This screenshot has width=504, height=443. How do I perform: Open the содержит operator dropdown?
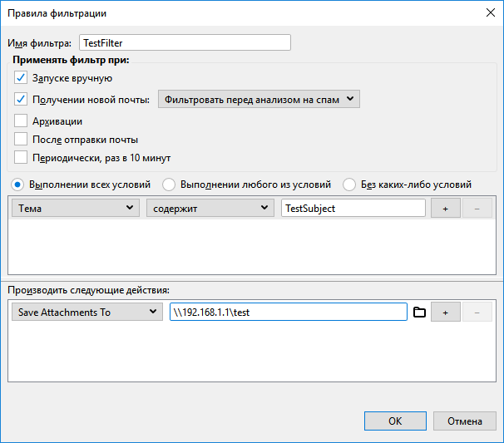tap(210, 208)
